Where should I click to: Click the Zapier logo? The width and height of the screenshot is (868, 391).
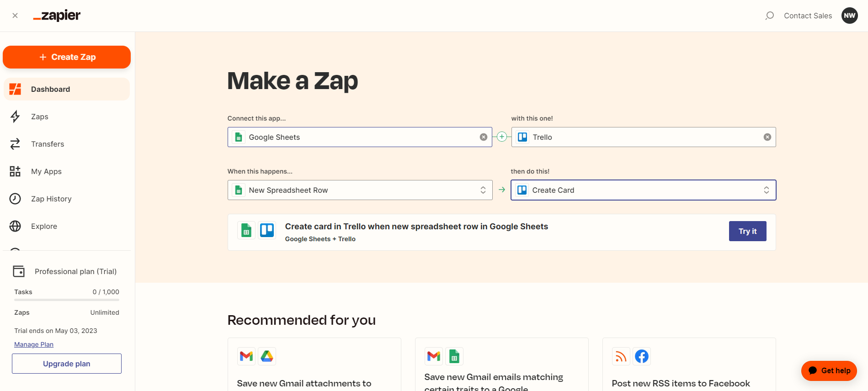point(57,16)
